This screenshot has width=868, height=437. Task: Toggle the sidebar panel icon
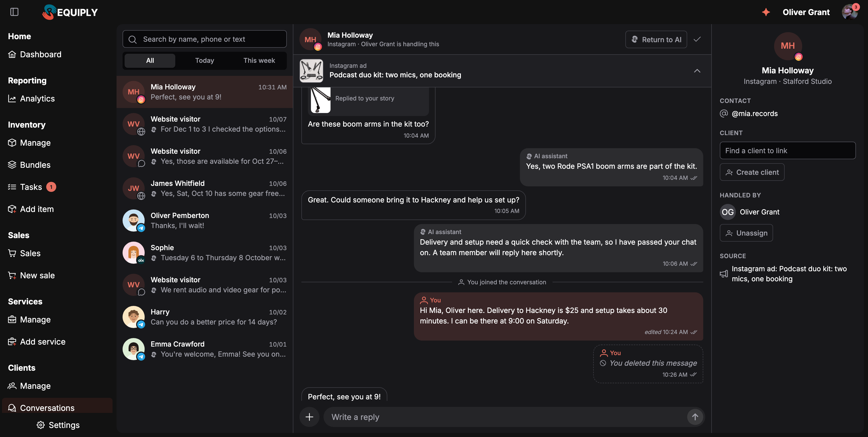pyautogui.click(x=14, y=12)
